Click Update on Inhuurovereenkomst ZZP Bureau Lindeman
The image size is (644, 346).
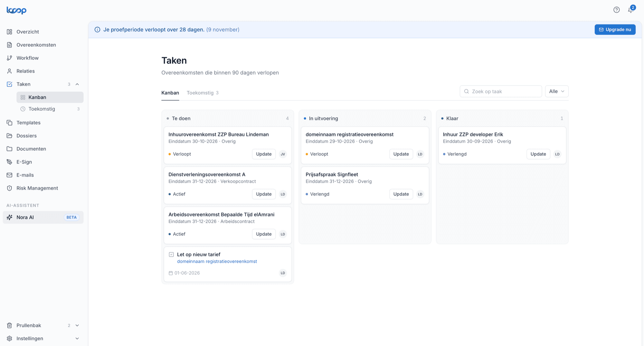click(264, 154)
